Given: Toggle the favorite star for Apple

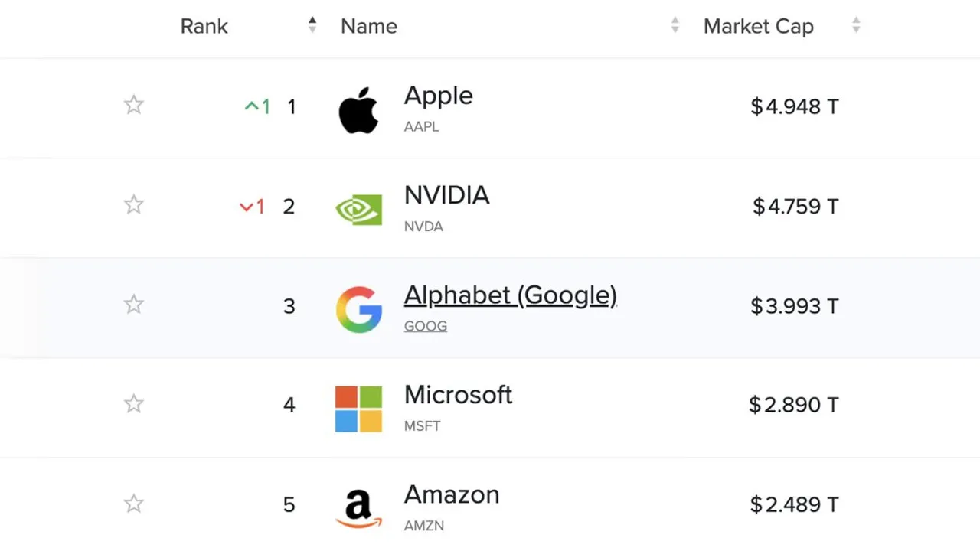Looking at the screenshot, I should click(134, 105).
